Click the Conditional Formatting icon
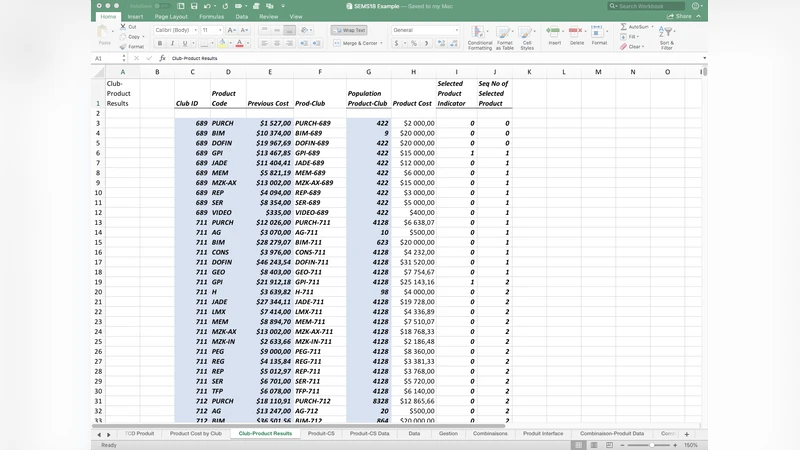 479,32
